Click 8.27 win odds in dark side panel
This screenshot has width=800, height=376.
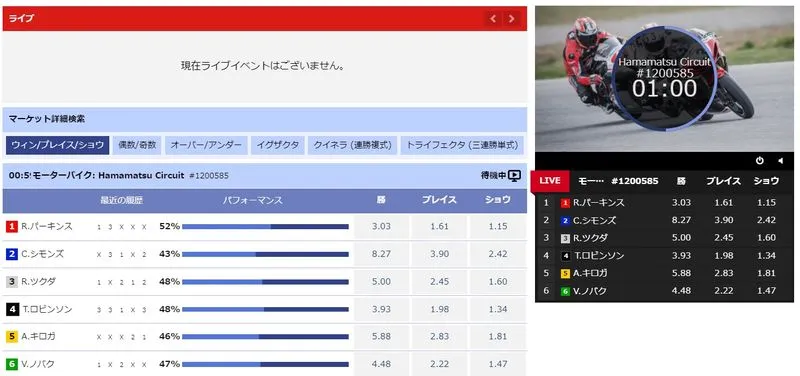(682, 220)
